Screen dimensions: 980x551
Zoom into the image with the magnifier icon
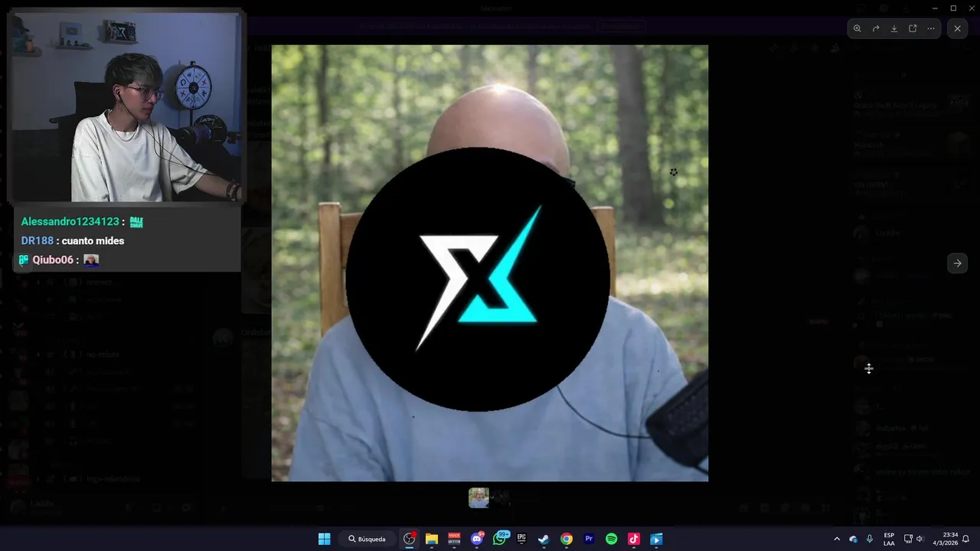(x=857, y=28)
